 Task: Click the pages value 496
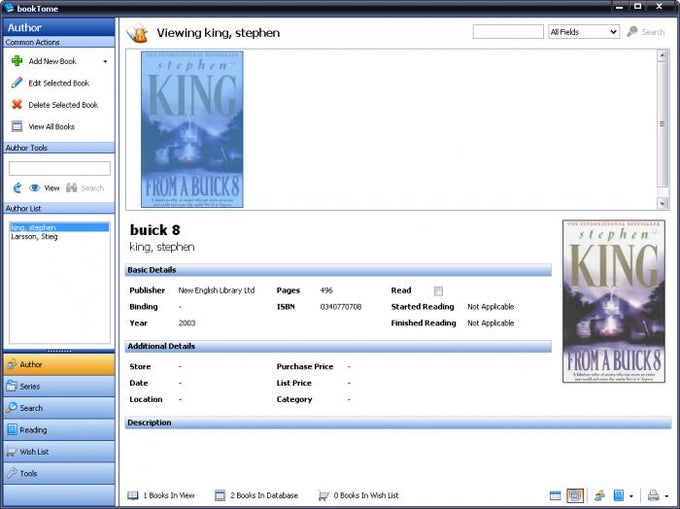[327, 290]
